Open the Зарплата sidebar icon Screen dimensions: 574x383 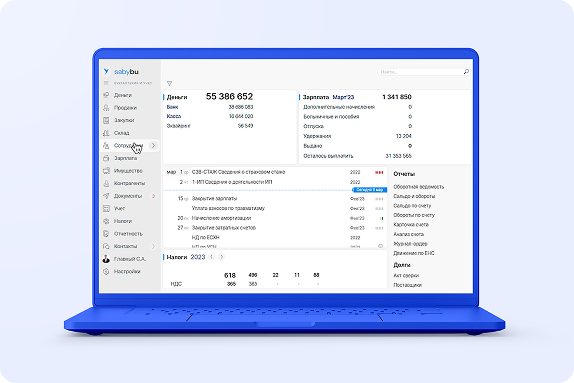pyautogui.click(x=106, y=158)
